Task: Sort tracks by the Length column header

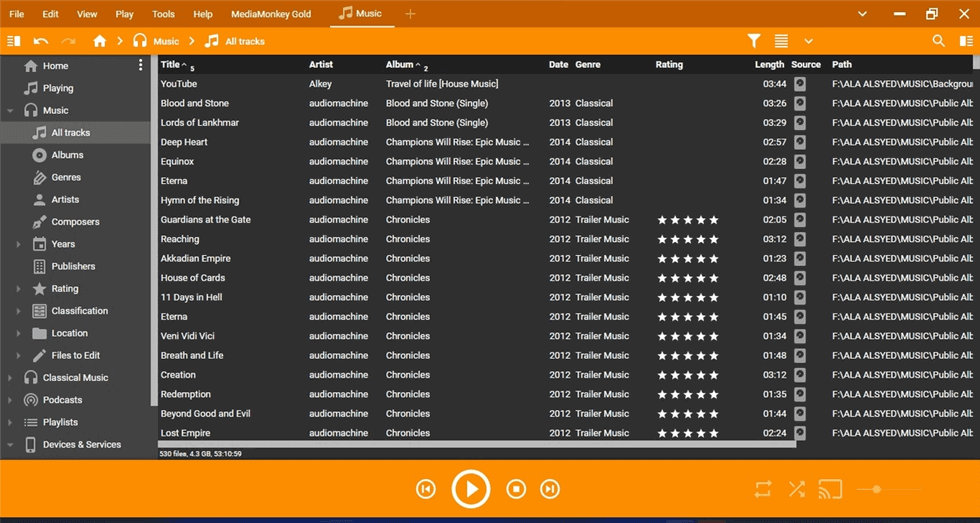Action: tap(769, 64)
